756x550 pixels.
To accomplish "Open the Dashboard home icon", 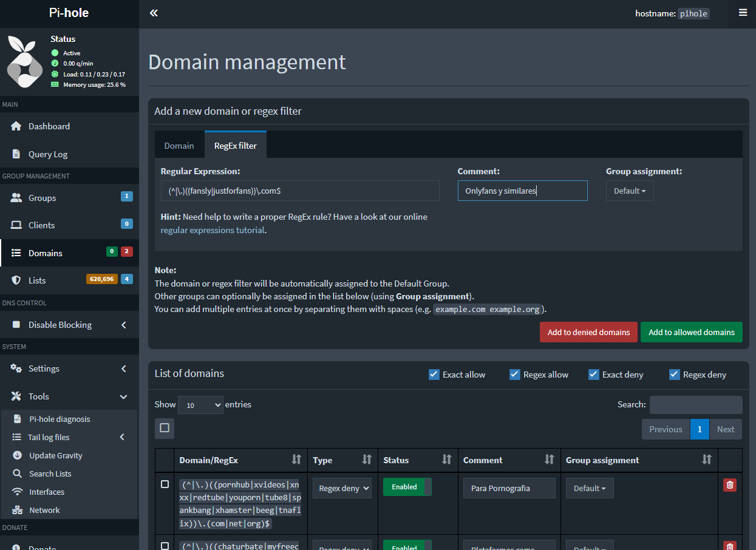I will pos(16,126).
